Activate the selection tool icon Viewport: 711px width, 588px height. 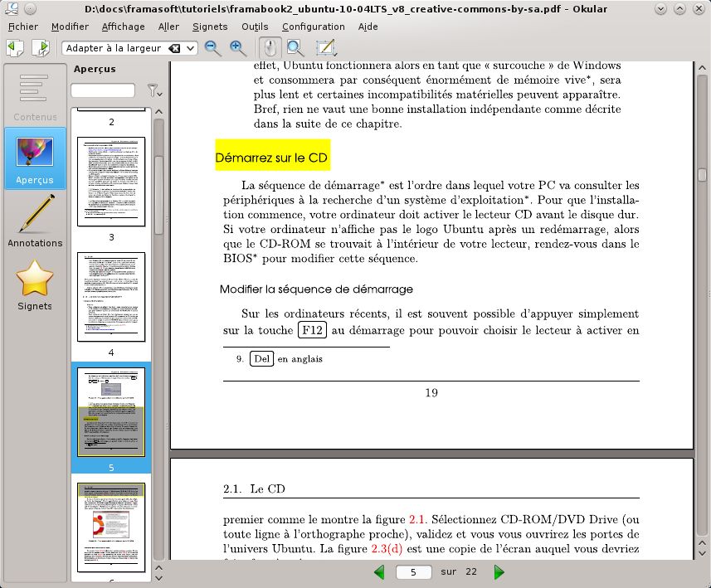(324, 48)
